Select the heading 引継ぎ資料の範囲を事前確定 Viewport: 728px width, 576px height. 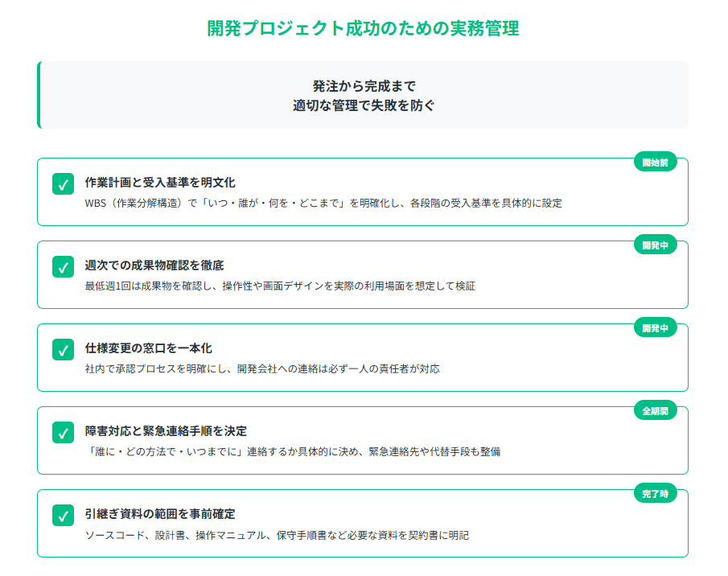[160, 514]
